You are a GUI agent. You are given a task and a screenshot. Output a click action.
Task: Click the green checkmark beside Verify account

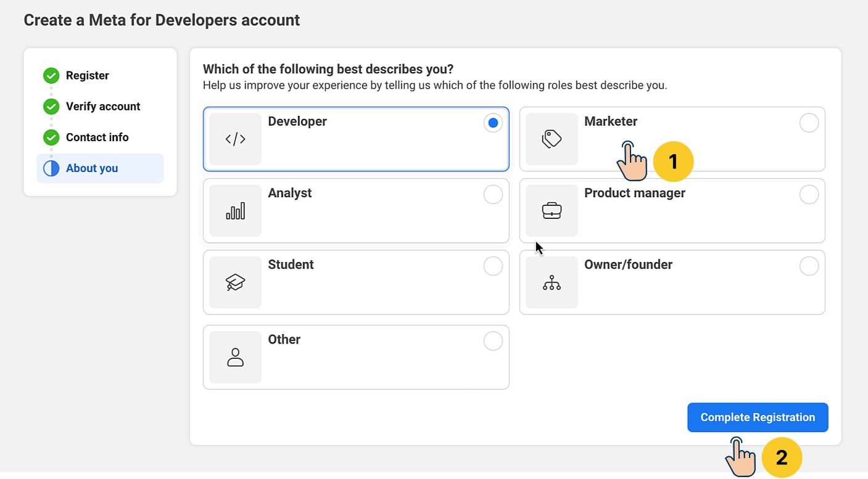click(51, 107)
